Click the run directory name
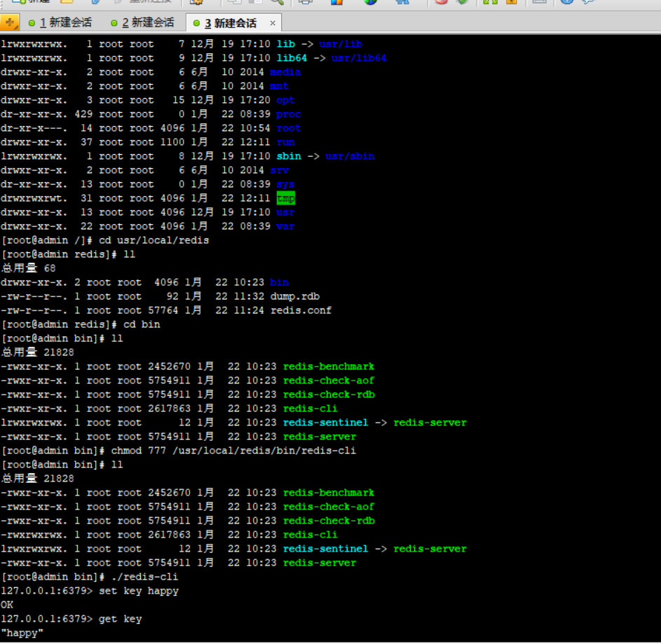 tap(285, 142)
